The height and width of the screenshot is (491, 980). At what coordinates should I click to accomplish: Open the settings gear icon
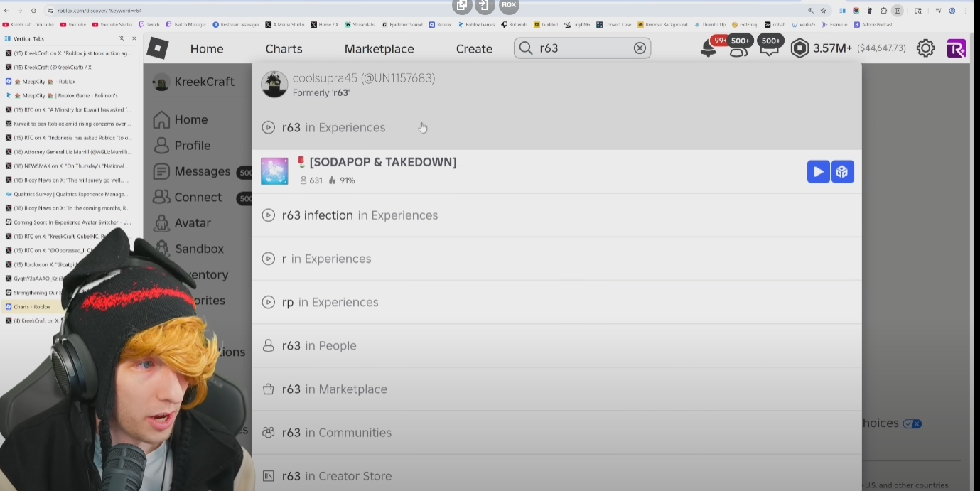point(925,48)
